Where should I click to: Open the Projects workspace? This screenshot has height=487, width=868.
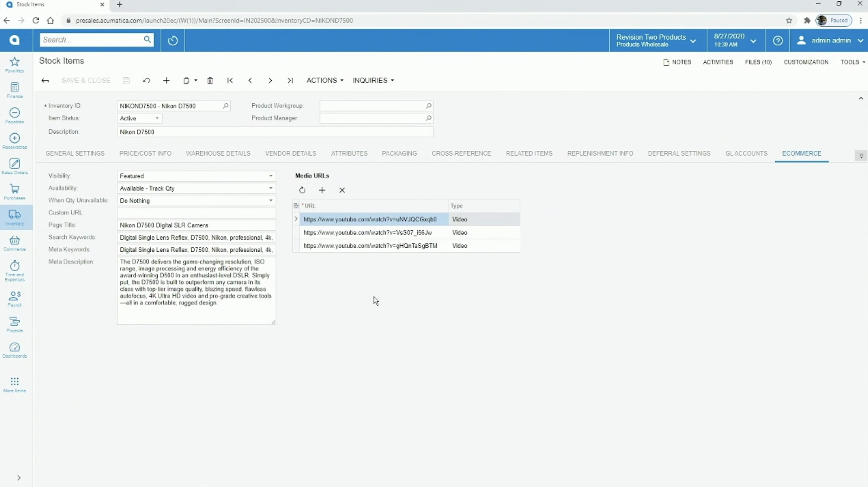(x=14, y=325)
